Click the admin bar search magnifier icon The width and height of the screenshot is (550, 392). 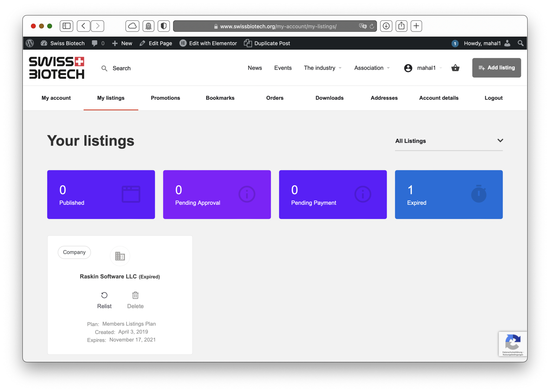click(x=520, y=43)
